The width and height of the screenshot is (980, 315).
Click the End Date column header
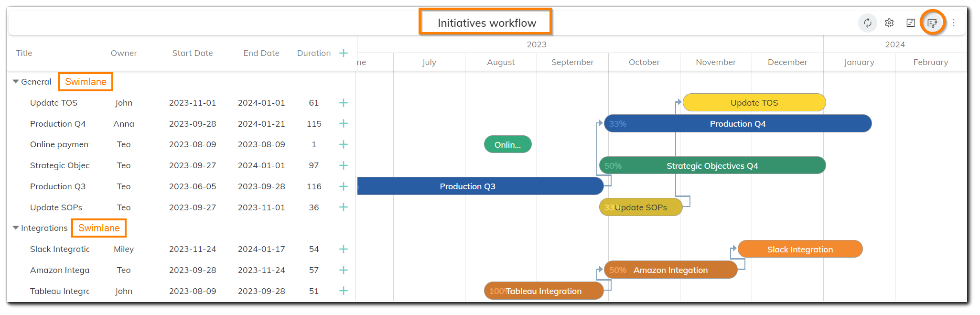[x=261, y=53]
